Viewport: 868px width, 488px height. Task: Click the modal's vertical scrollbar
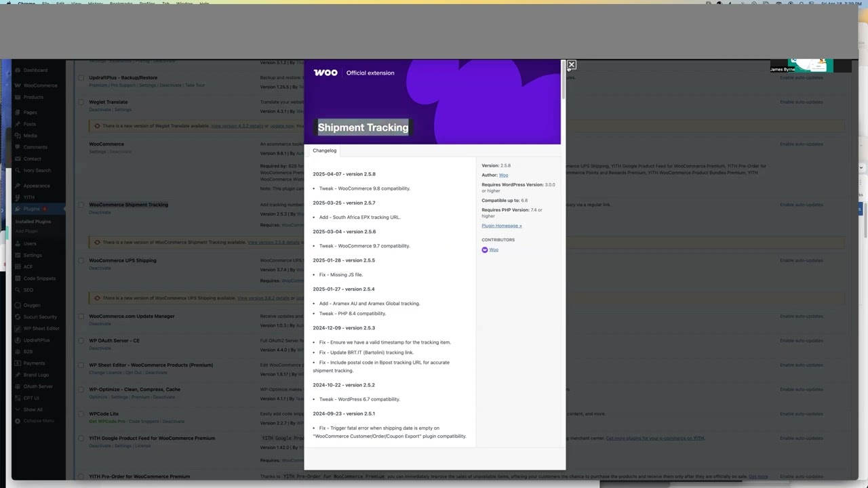point(563,79)
